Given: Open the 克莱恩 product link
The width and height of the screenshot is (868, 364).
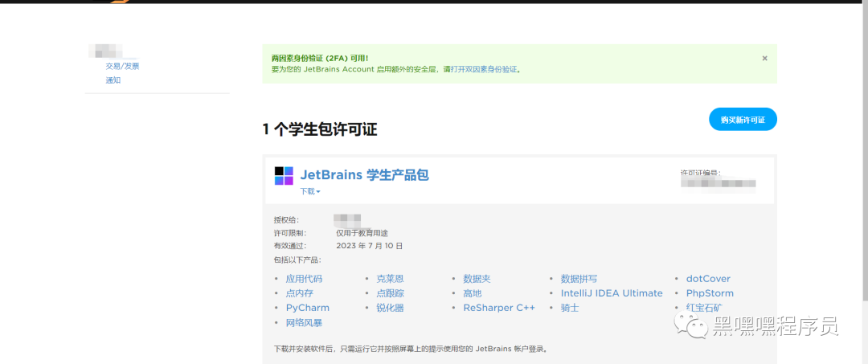Looking at the screenshot, I should point(391,279).
